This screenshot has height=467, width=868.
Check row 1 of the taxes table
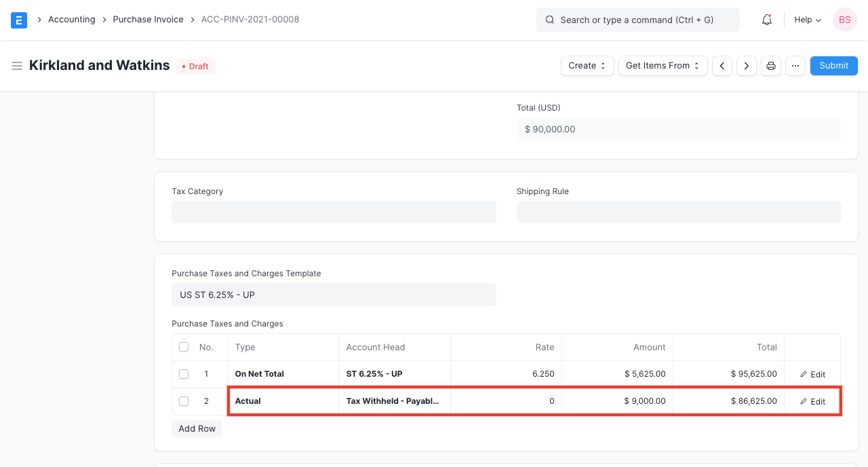184,374
